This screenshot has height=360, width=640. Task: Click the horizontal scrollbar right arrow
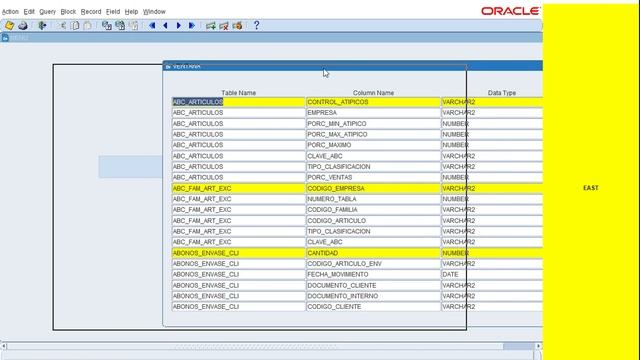click(x=538, y=346)
